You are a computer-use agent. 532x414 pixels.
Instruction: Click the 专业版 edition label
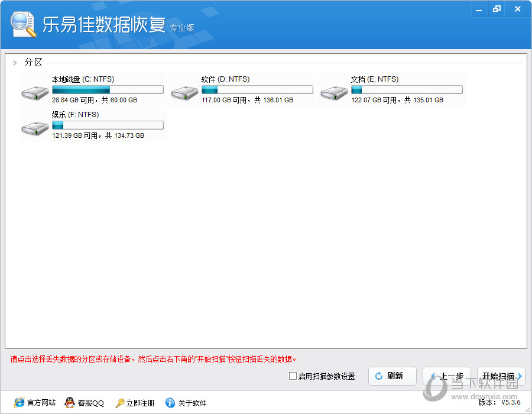click(x=182, y=28)
